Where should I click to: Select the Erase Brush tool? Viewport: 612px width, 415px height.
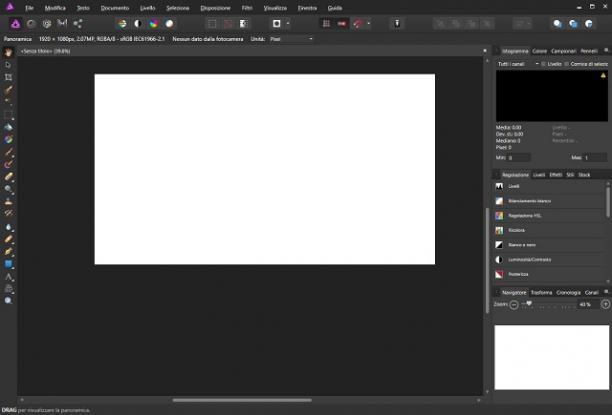tap(8, 177)
